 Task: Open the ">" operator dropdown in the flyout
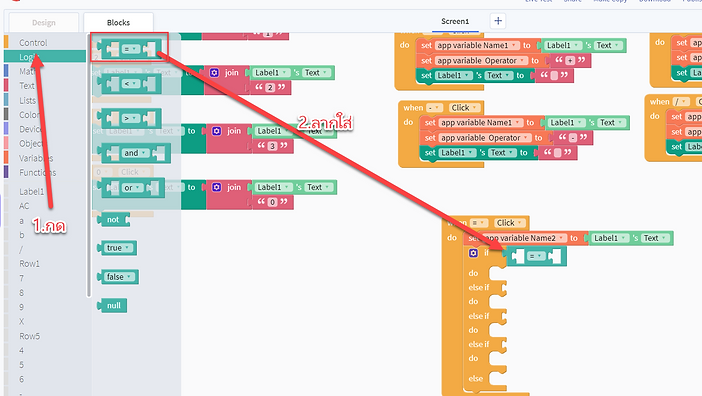(130, 118)
